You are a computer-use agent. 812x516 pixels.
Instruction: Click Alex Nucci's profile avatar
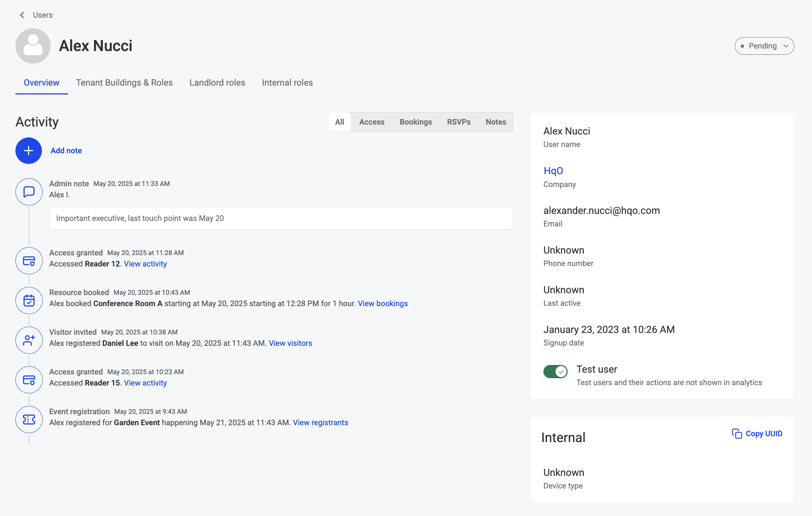(33, 46)
